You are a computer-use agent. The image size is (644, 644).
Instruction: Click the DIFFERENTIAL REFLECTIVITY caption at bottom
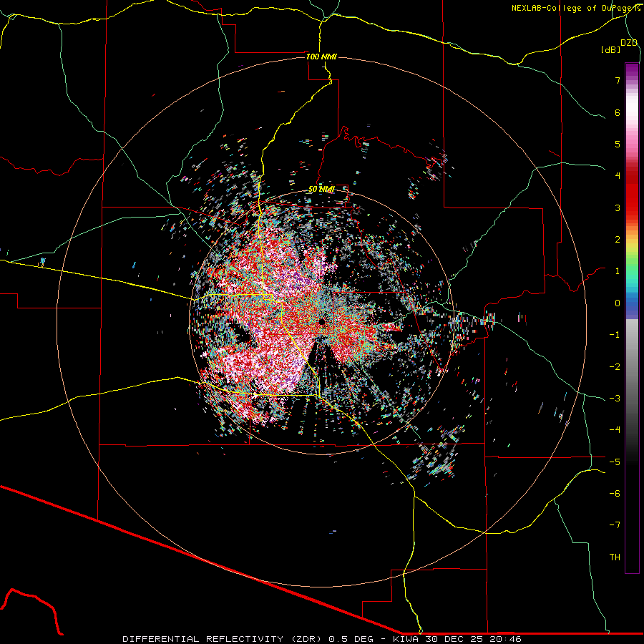point(322,639)
